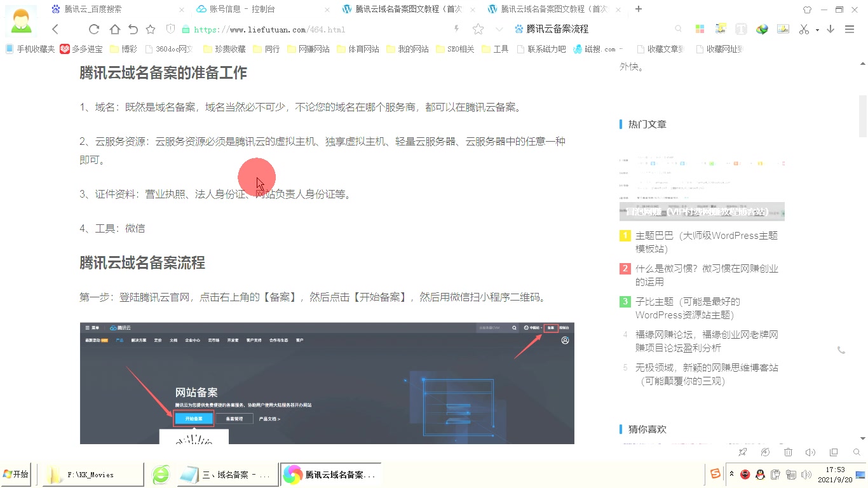Refresh the current webpage
Image resolution: width=868 pixels, height=488 pixels.
click(x=93, y=29)
